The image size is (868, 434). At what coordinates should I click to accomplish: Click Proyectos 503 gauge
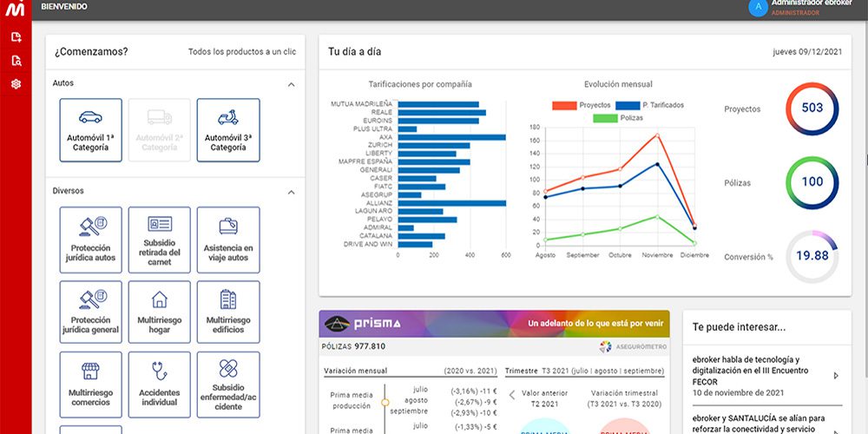812,108
